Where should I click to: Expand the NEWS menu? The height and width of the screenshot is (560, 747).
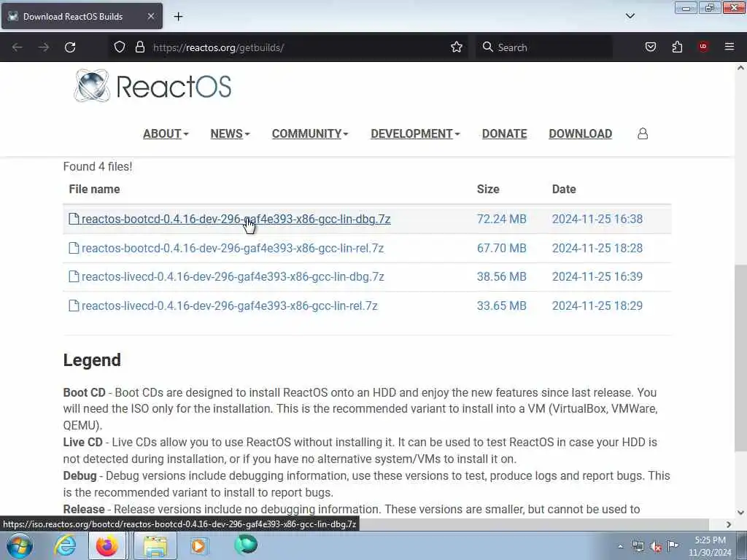[230, 134]
